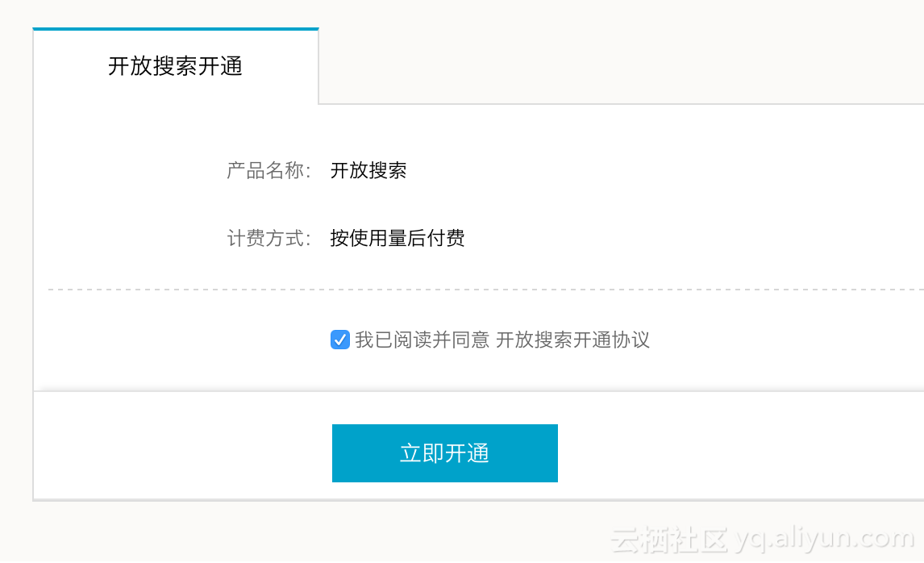Click the 我已阅读并同意 checkbox label text

[422, 340]
